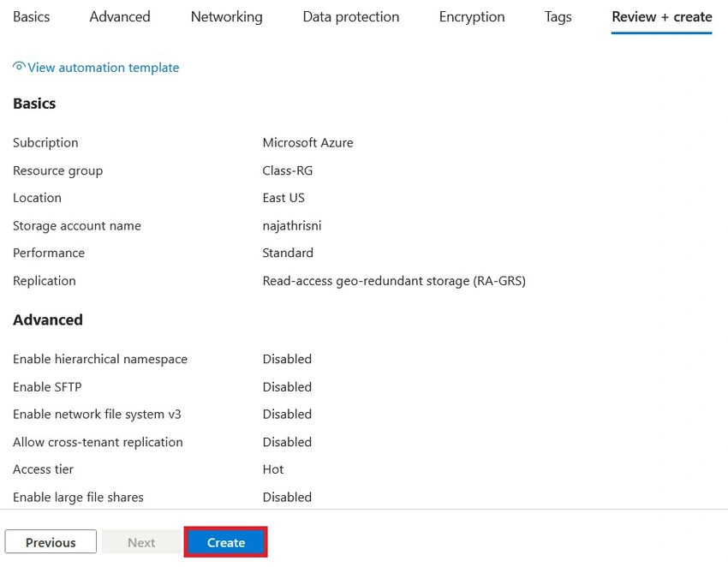
Task: Click the Advanced section heading
Action: point(48,320)
